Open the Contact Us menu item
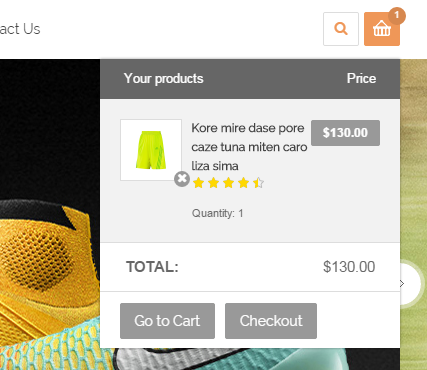 pos(20,29)
